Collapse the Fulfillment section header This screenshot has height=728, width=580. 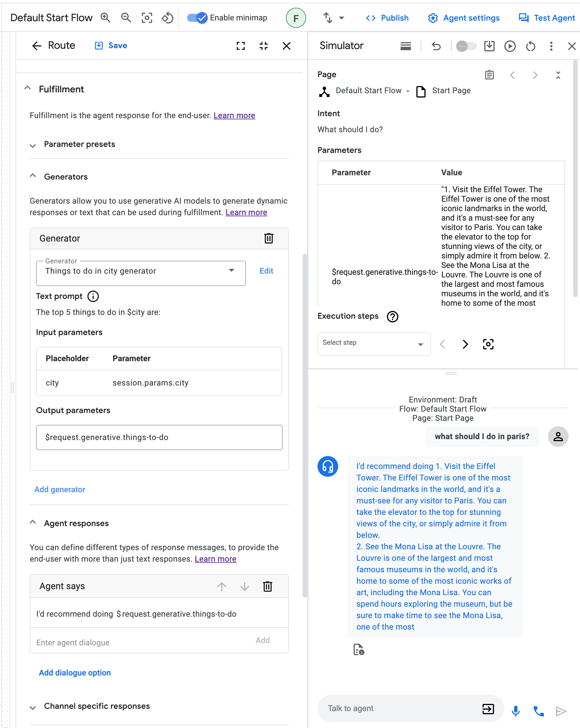pos(27,89)
